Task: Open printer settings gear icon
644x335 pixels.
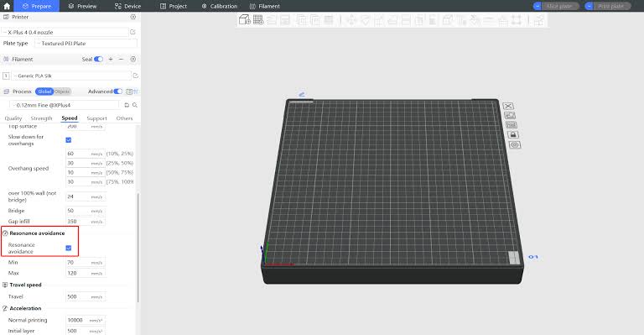Action: [x=133, y=17]
